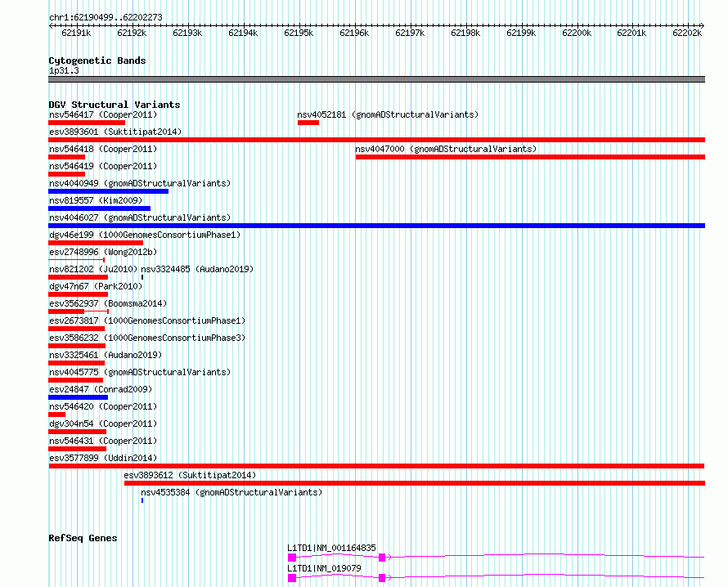The image size is (728, 587).
Task: Open the esv24847 (Conrad2009) label
Action: click(101, 389)
